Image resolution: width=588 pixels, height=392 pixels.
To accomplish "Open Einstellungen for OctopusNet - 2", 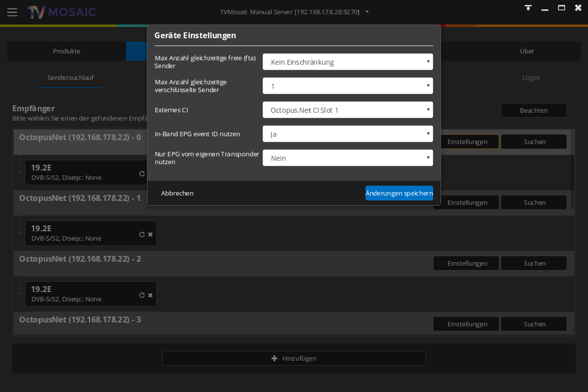I will (466, 263).
